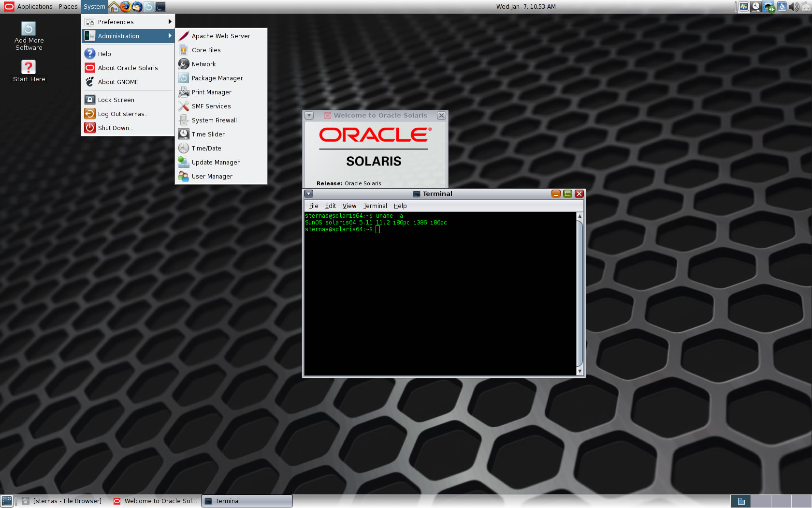Screen dimensions: 812x508
Task: Click inside the Terminal prompt area
Action: click(x=440, y=294)
